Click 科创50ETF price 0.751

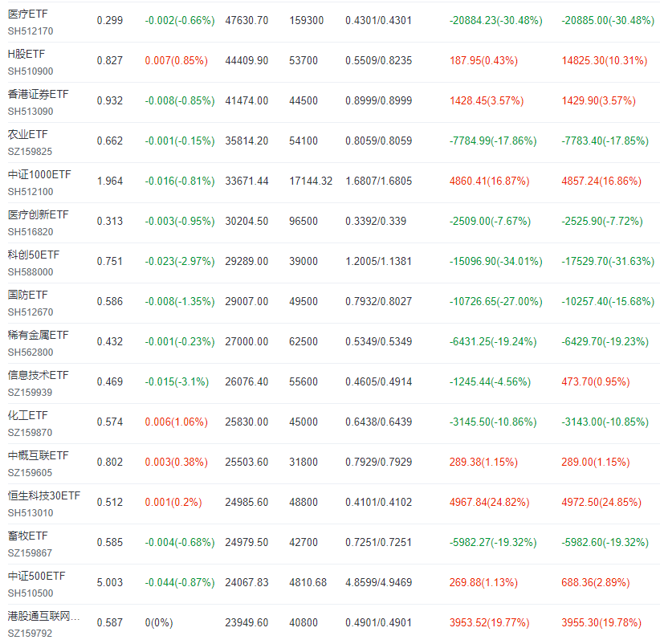coord(110,262)
